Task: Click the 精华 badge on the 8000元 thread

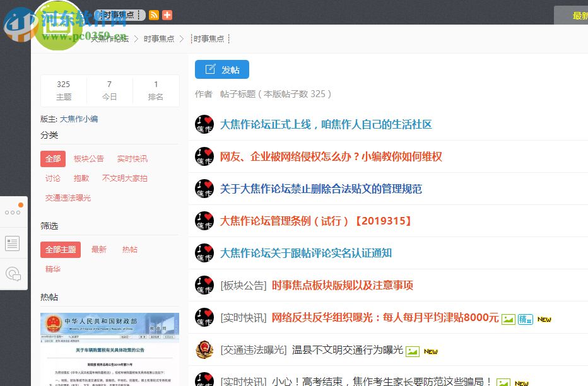Action: click(526, 319)
